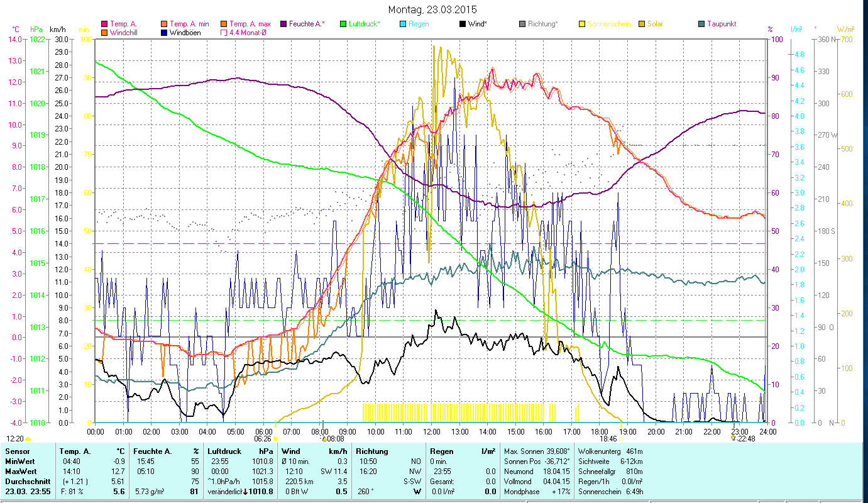Click the 06:00 time axis label
868x503 pixels.
pos(263,431)
